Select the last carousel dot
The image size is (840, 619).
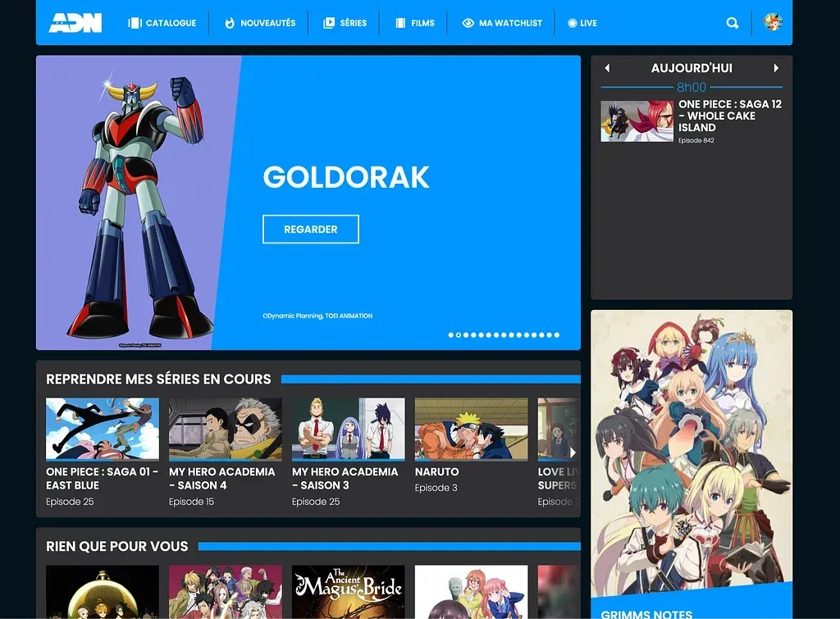[557, 335]
